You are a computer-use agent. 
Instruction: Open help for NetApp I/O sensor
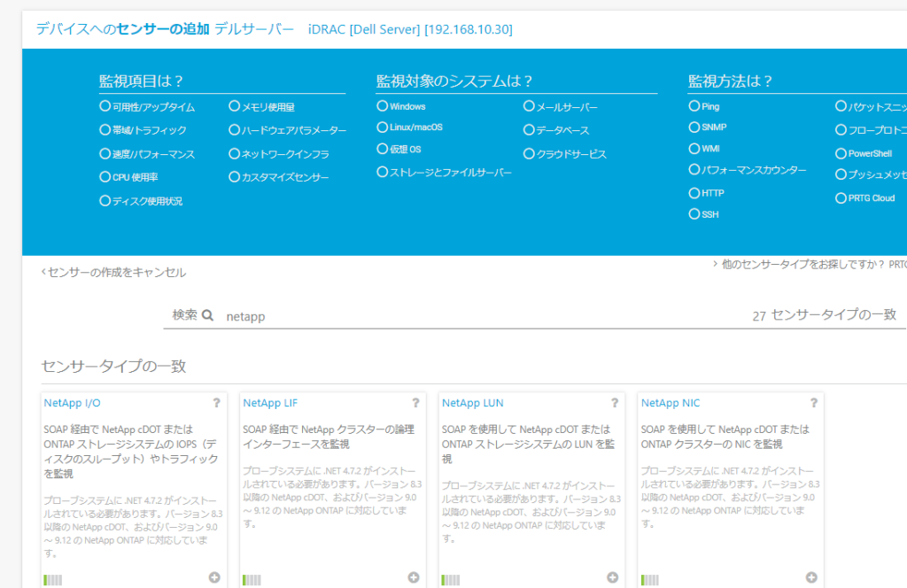216,403
